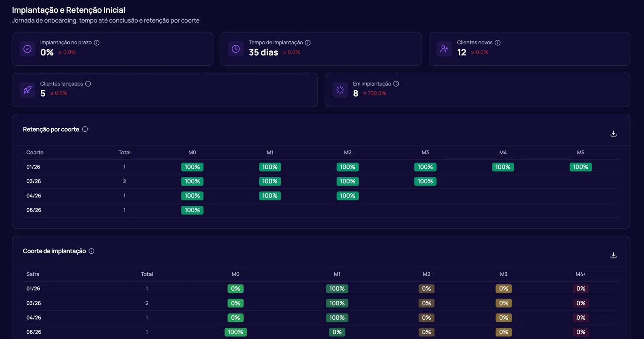
Task: Click the user-plus icon in Clientes novos card
Action: (444, 49)
